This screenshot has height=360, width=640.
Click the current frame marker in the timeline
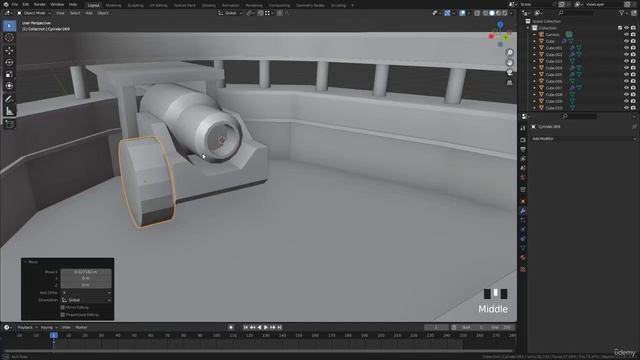pos(53,335)
